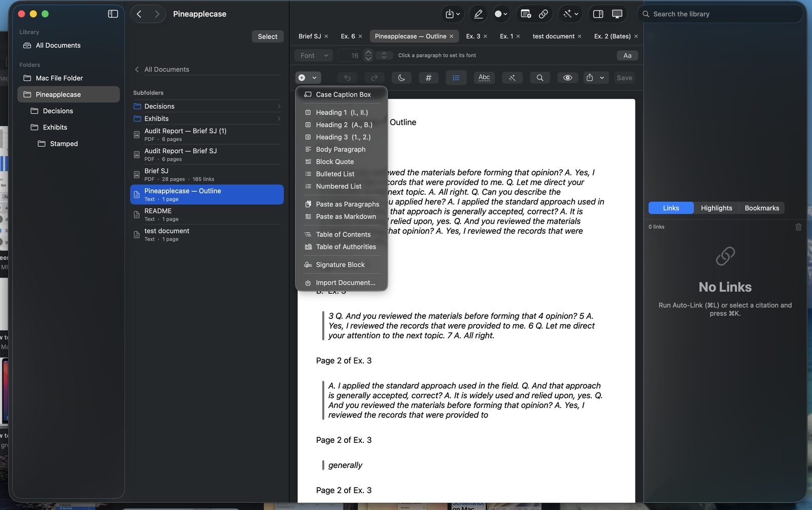This screenshot has width=812, height=510.
Task: Click the presentation display icon
Action: pos(617,14)
